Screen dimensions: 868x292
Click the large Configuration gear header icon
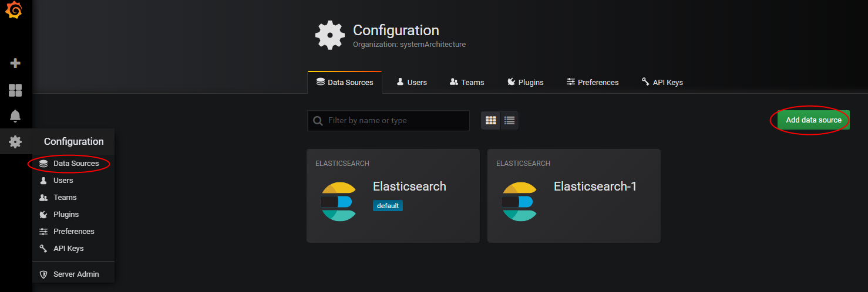[x=330, y=36]
